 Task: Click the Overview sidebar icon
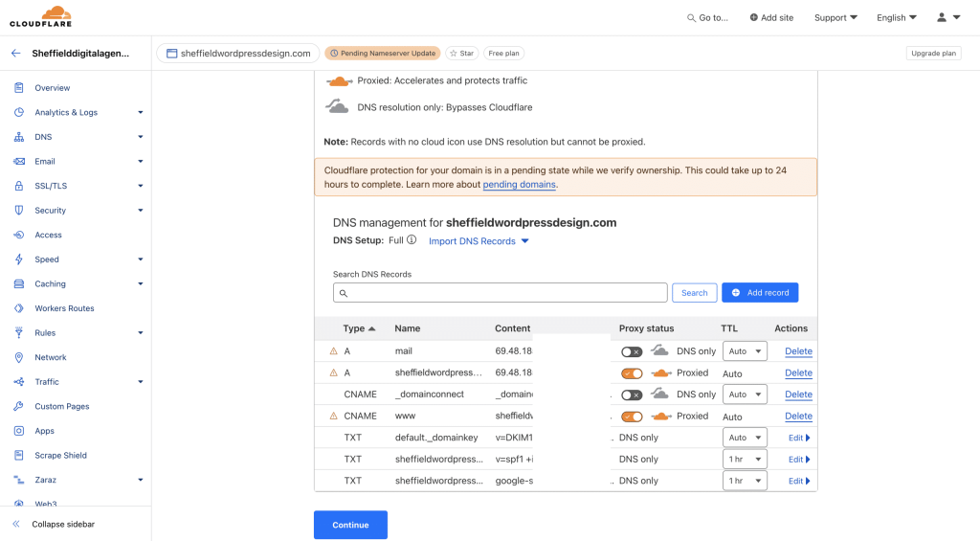pos(19,87)
